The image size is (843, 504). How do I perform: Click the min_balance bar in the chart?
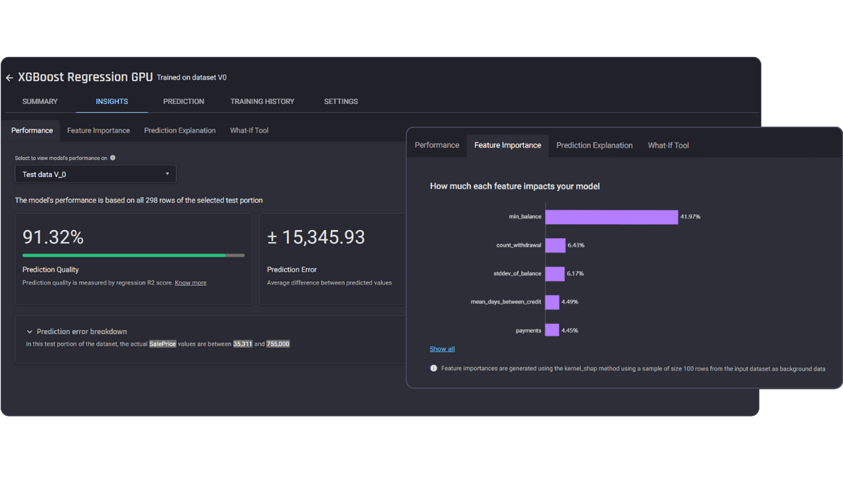(x=612, y=217)
